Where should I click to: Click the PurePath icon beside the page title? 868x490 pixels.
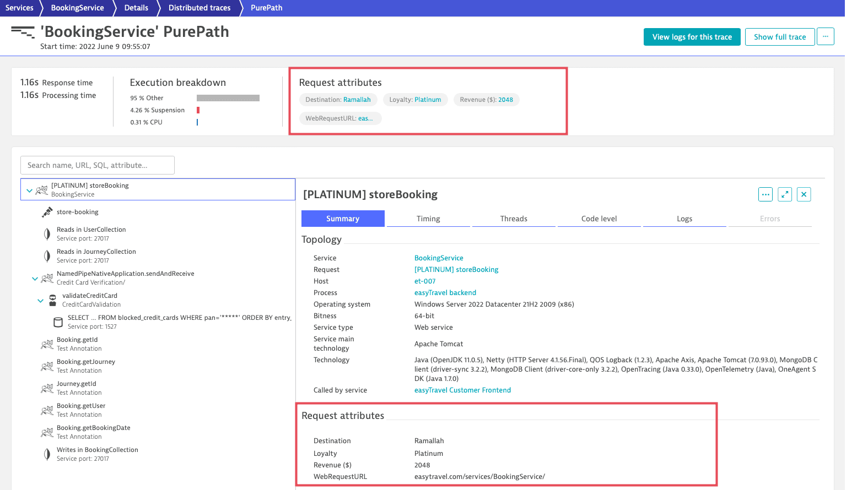coord(23,32)
